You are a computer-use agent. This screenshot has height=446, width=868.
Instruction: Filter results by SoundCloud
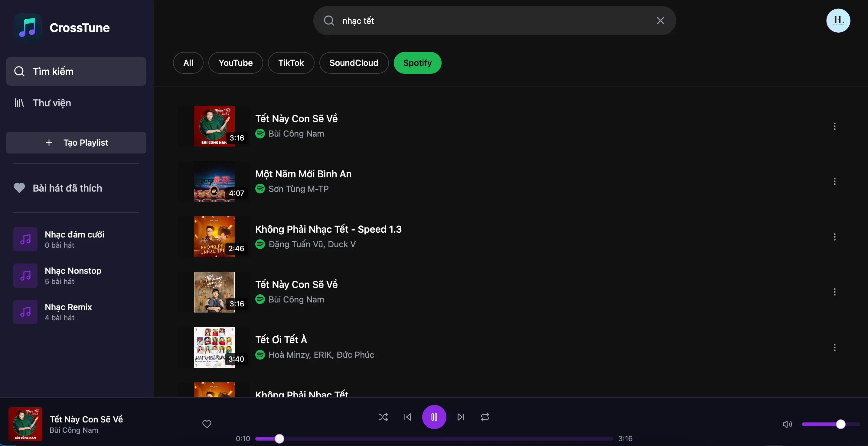(x=354, y=63)
